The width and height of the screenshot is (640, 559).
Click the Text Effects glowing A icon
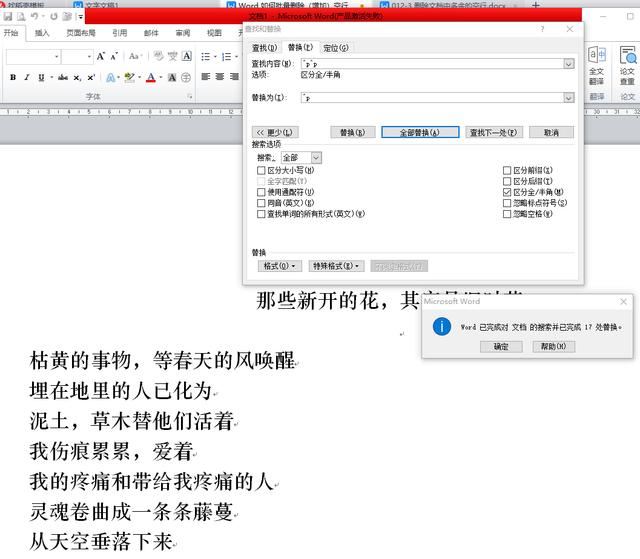(x=111, y=77)
